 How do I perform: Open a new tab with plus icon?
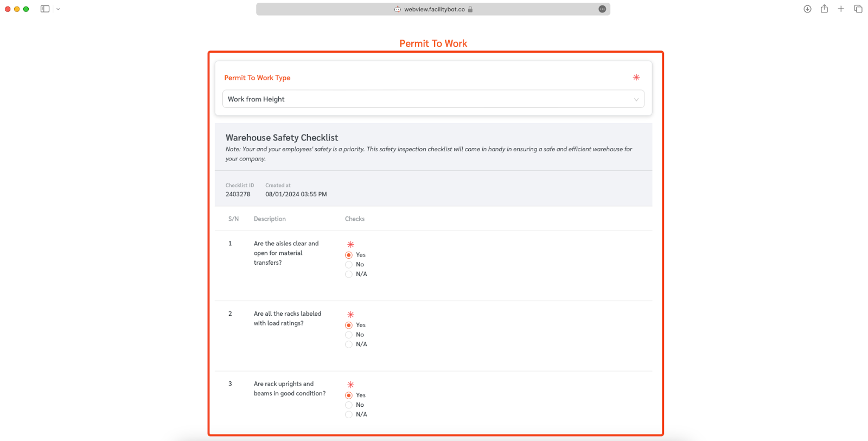pos(841,9)
